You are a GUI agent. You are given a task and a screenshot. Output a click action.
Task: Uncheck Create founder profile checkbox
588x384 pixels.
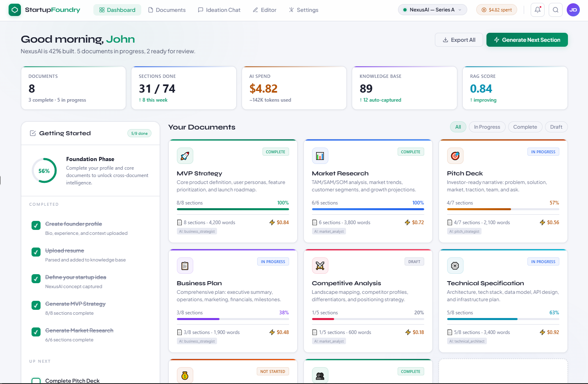tap(36, 225)
